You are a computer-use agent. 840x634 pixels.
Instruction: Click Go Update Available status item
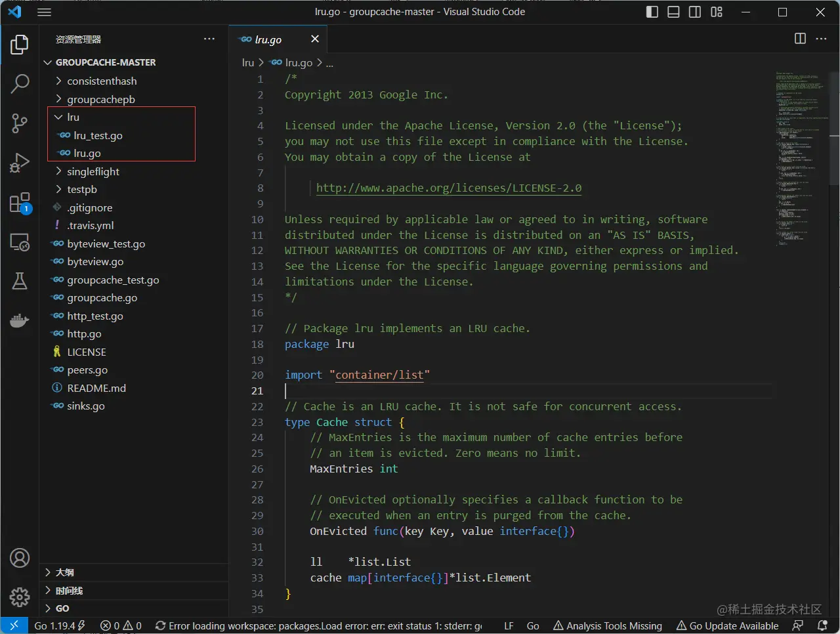727,625
